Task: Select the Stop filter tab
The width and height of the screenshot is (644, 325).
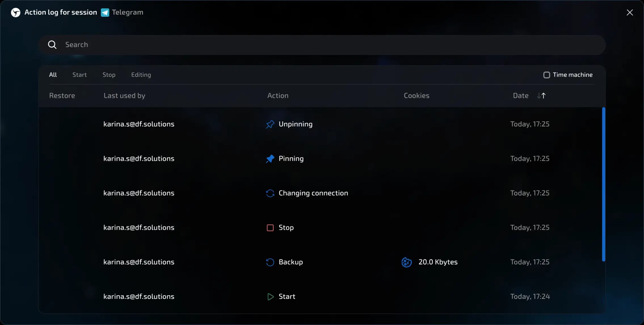Action: 109,75
